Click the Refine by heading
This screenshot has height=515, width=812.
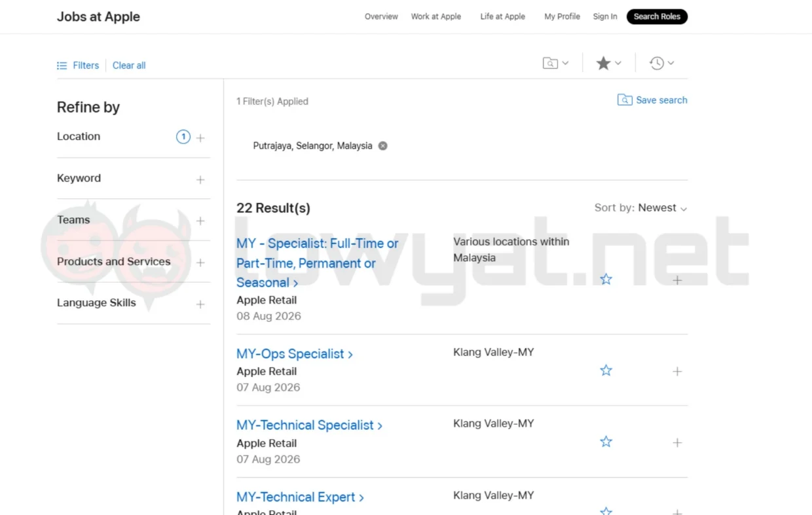pyautogui.click(x=88, y=107)
